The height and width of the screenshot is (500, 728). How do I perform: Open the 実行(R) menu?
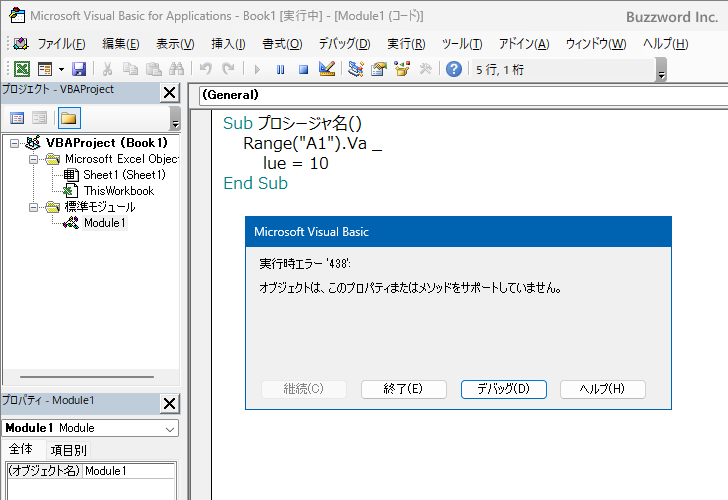click(x=406, y=44)
